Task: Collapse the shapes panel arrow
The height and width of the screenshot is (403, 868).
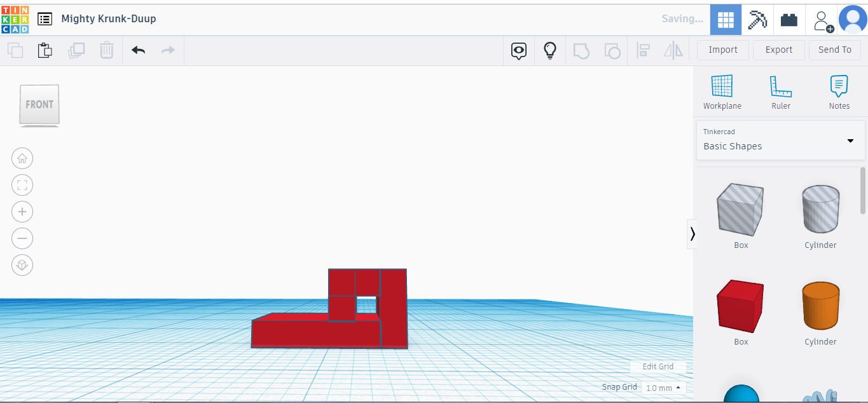Action: [x=692, y=234]
